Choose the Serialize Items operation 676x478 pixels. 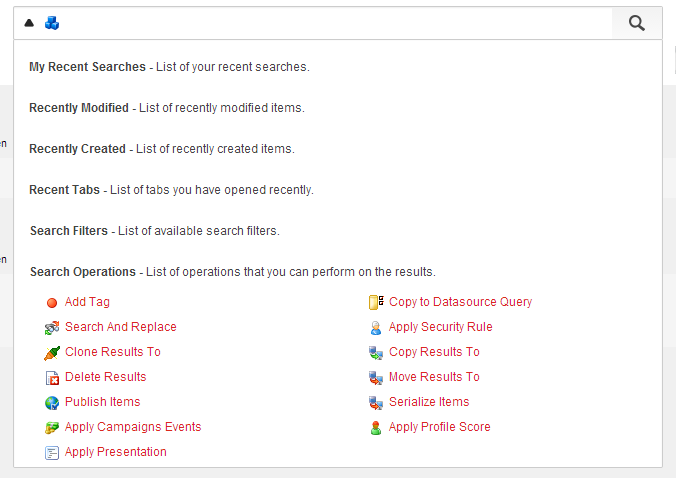(429, 402)
